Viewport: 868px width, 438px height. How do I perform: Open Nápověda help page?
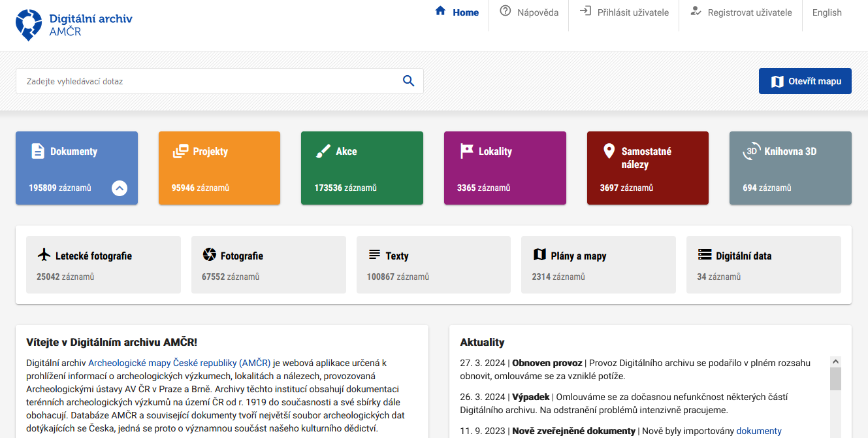pos(529,12)
